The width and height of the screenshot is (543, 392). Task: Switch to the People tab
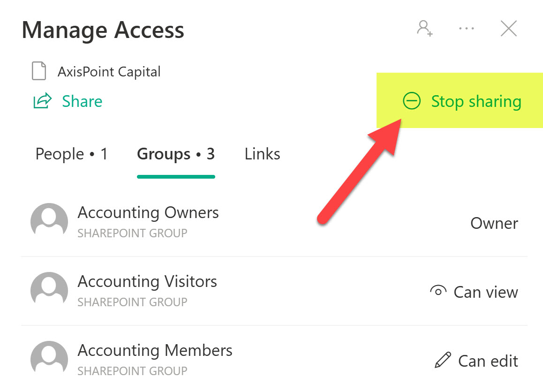(x=72, y=154)
